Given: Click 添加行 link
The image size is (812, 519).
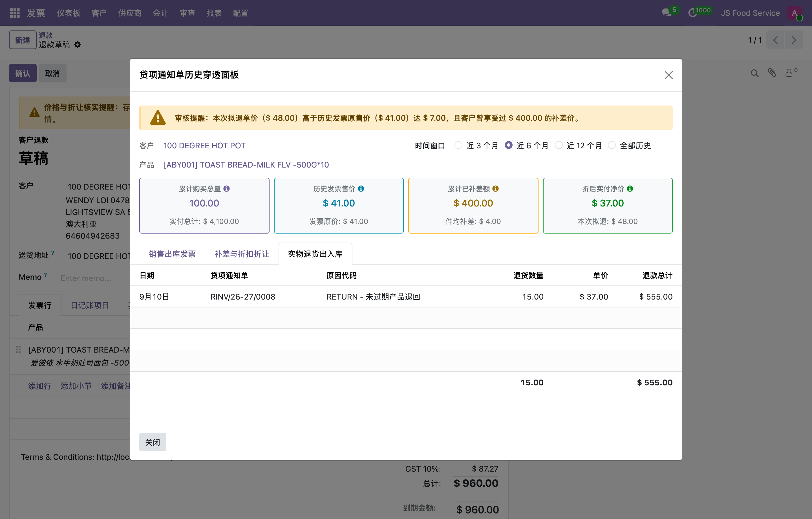Looking at the screenshot, I should tap(39, 386).
